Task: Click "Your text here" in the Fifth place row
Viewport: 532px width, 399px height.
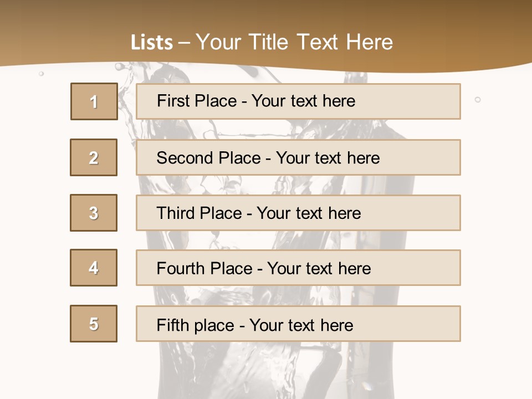Action: (x=301, y=325)
